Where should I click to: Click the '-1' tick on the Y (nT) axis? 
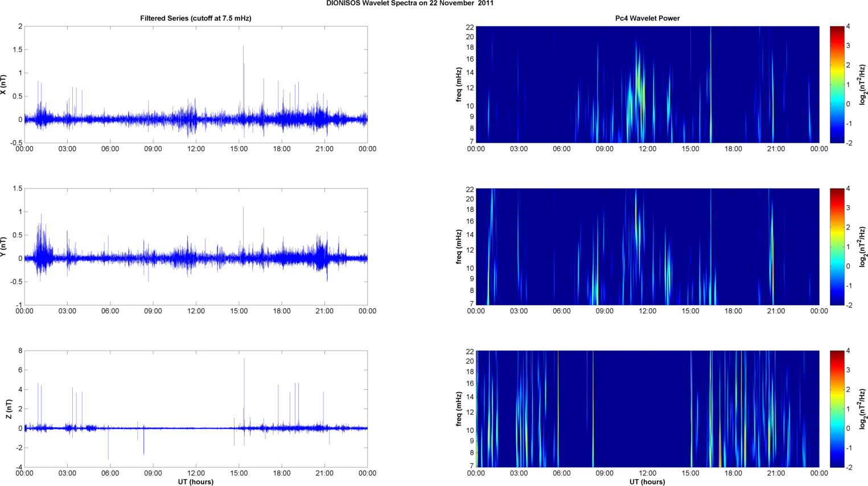(x=19, y=305)
